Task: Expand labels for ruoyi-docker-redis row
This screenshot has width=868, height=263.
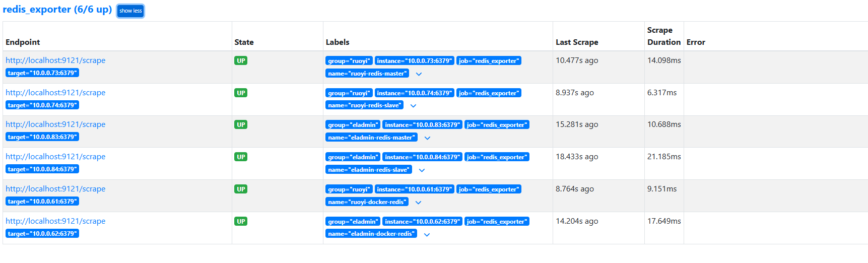Action: (x=418, y=203)
